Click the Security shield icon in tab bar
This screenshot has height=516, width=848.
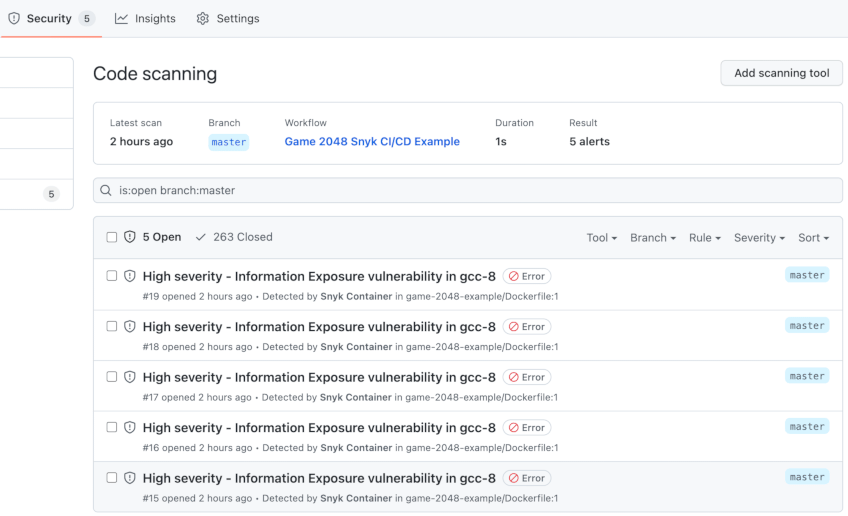[14, 18]
